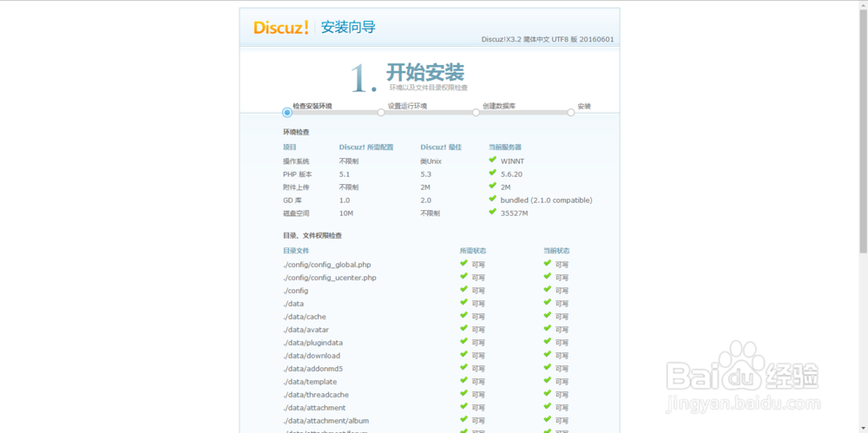Click the Discuz!X3.2 简体中文 UTF8 version text

point(548,39)
